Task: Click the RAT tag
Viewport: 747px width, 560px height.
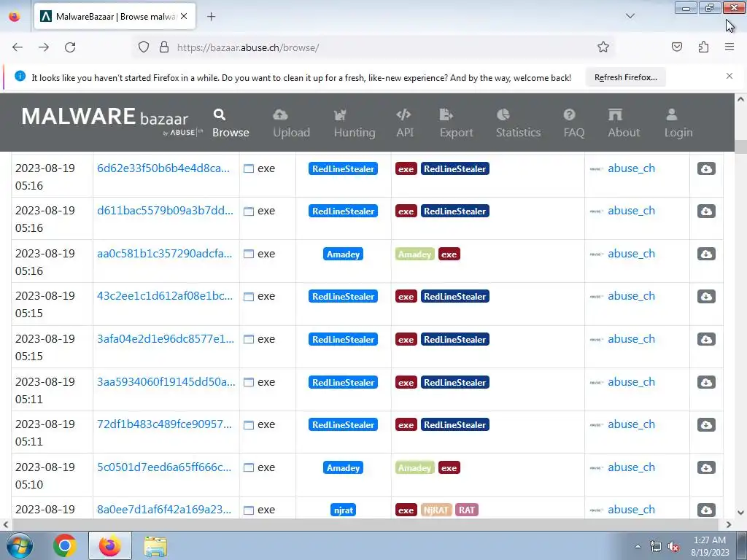Action: click(x=466, y=510)
